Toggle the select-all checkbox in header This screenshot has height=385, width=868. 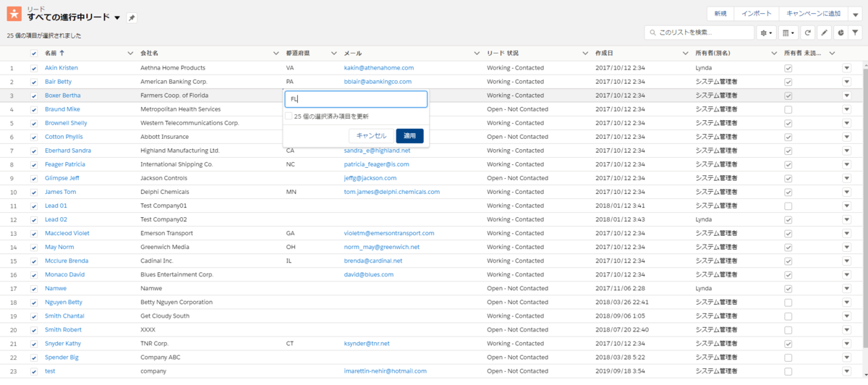click(x=34, y=53)
